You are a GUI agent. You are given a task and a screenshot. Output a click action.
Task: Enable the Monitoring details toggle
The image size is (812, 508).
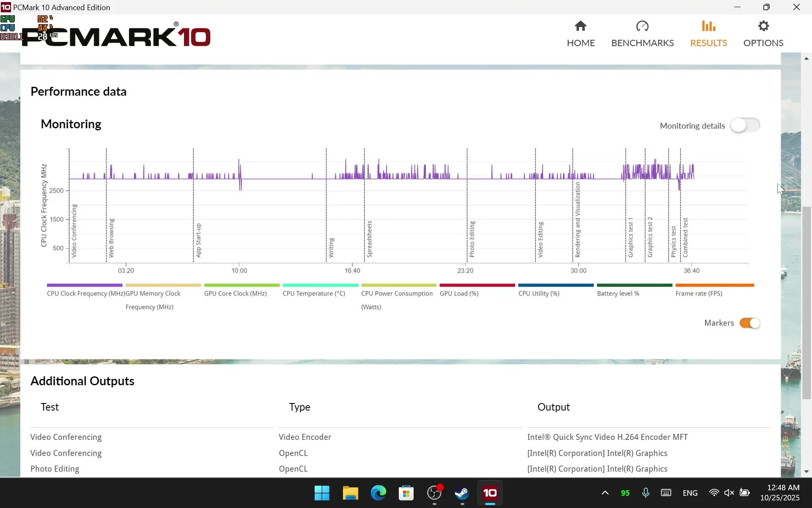pyautogui.click(x=745, y=125)
